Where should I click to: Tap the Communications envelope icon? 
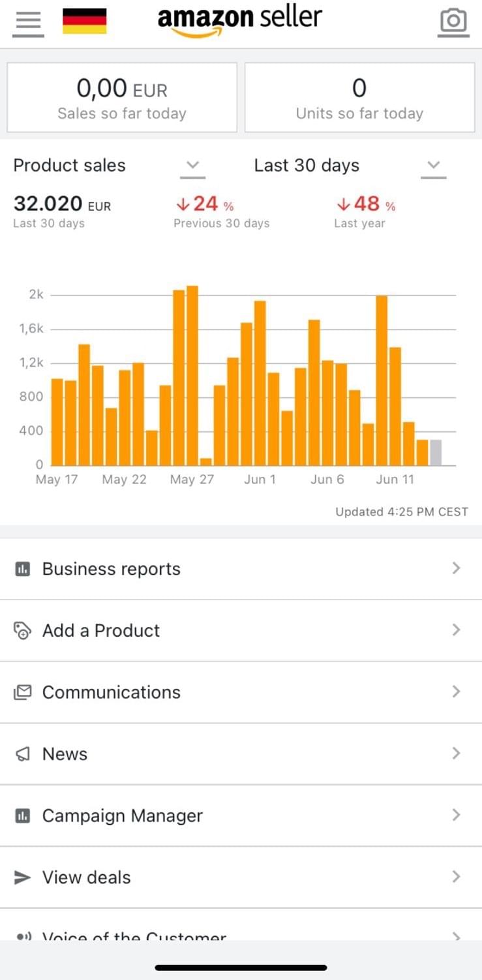coord(23,692)
